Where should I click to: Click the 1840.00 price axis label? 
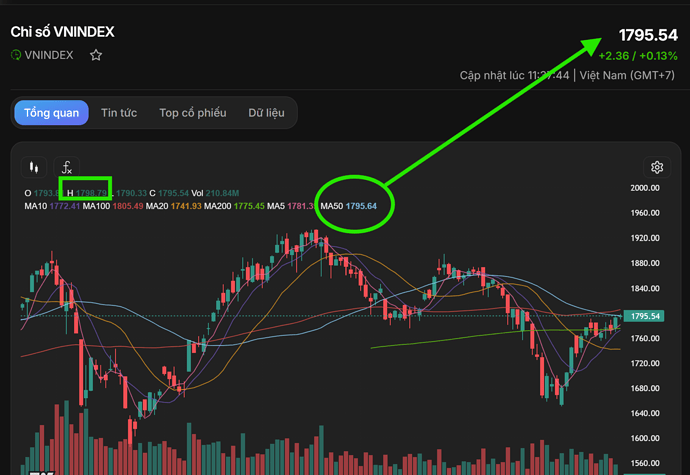tap(645, 288)
